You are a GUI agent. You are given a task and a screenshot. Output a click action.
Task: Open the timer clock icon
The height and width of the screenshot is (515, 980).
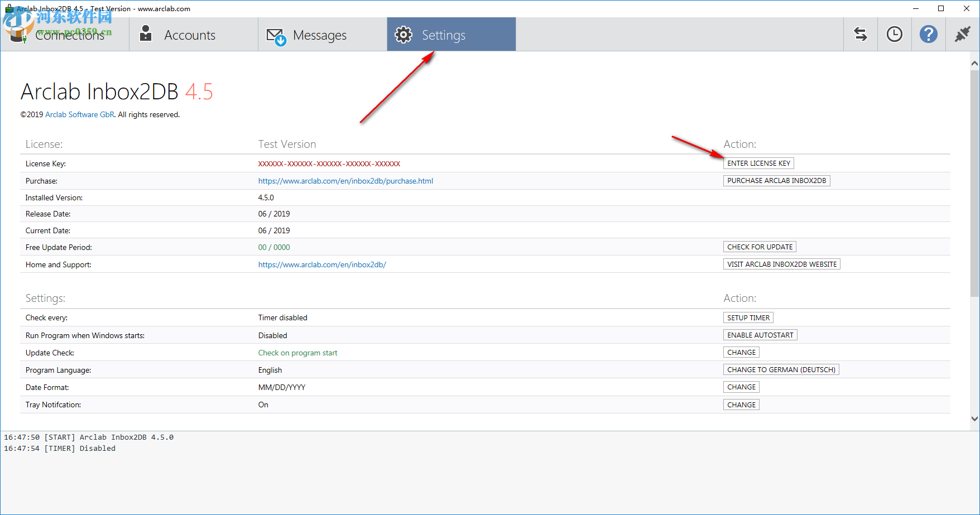(895, 35)
